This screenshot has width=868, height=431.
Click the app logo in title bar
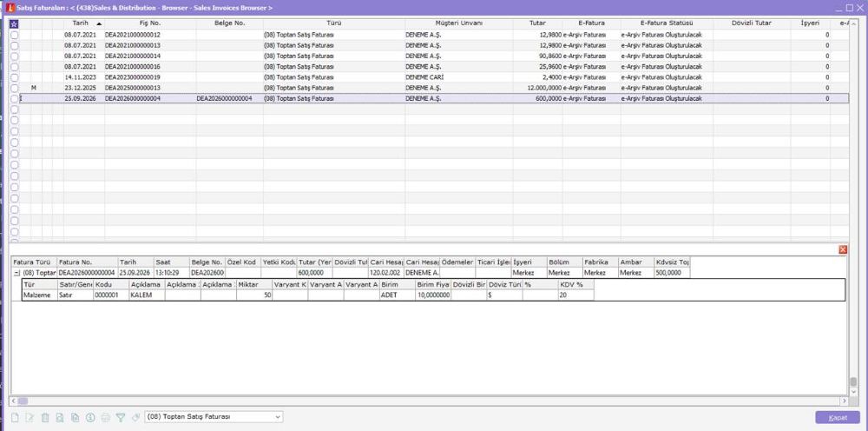8,8
